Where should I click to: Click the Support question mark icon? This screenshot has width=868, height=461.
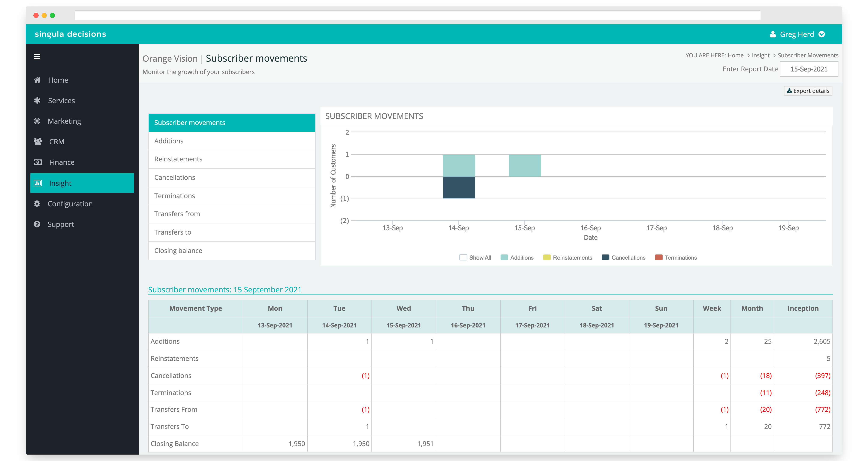coord(37,224)
